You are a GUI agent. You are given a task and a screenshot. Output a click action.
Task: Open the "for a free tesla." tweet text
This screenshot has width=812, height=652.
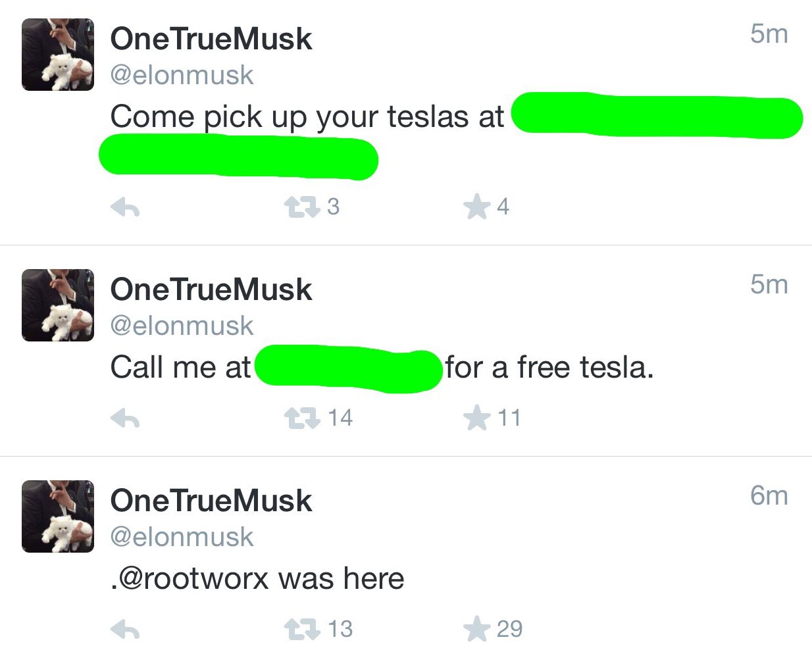point(549,368)
